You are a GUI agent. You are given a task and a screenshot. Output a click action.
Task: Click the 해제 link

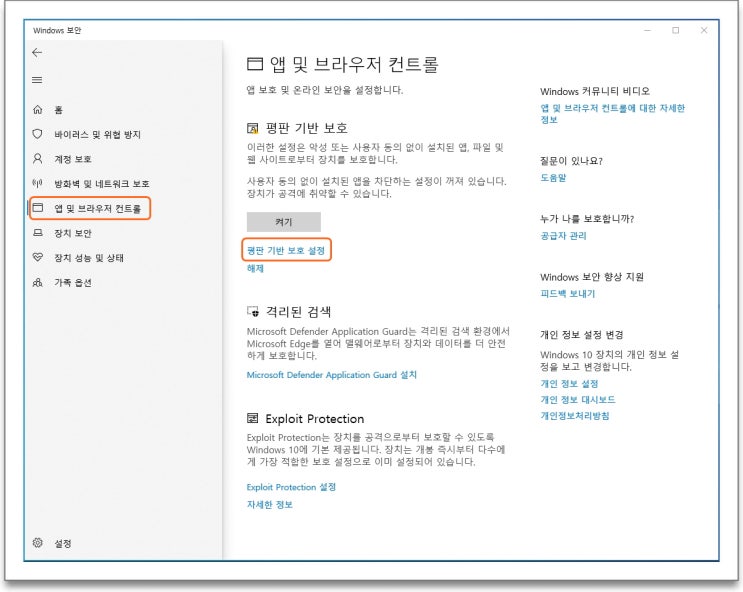coord(255,268)
